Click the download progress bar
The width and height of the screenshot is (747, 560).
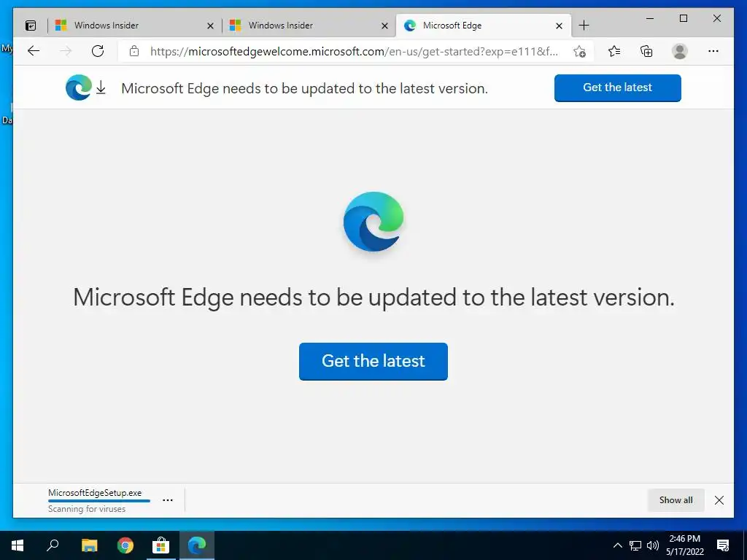(99, 501)
